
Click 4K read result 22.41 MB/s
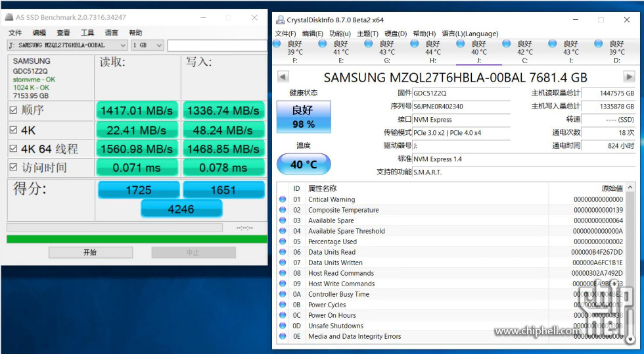point(137,130)
